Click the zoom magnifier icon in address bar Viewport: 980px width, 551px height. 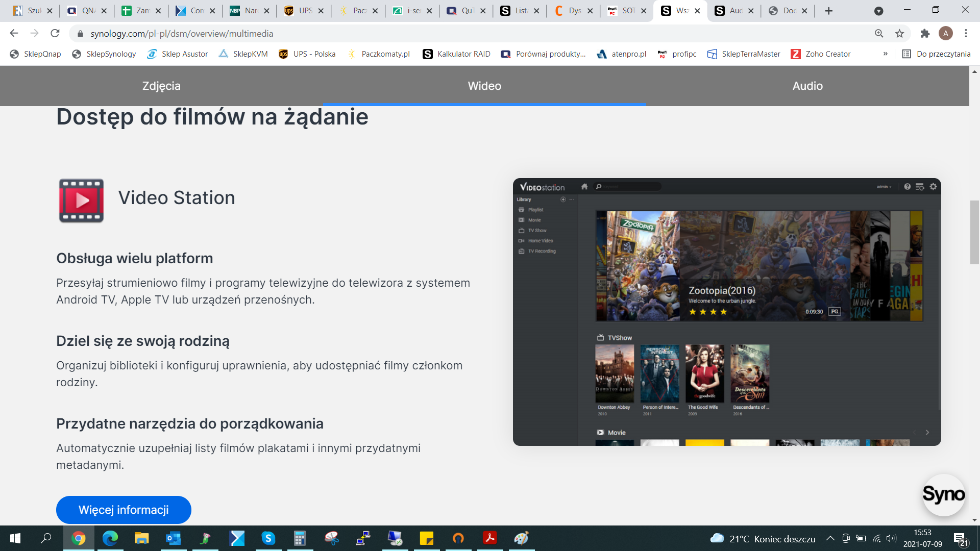click(x=879, y=33)
